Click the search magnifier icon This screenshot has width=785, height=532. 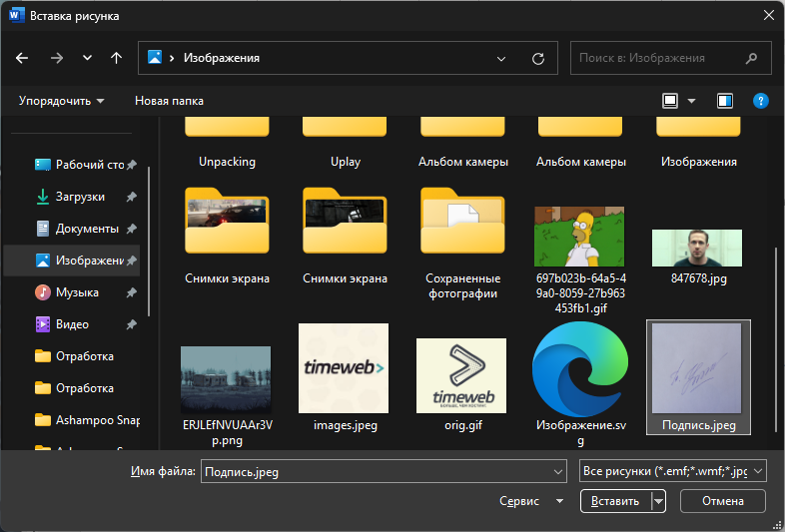tap(752, 58)
